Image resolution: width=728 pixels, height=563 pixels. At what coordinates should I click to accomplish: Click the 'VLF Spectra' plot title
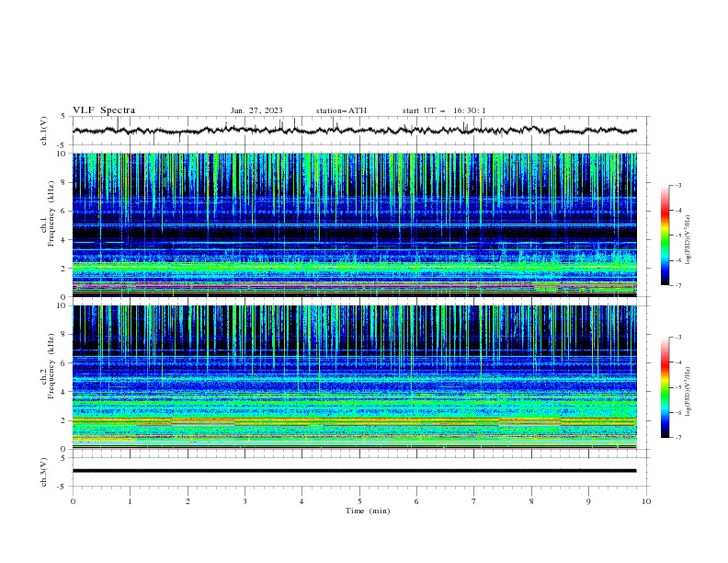click(x=104, y=110)
